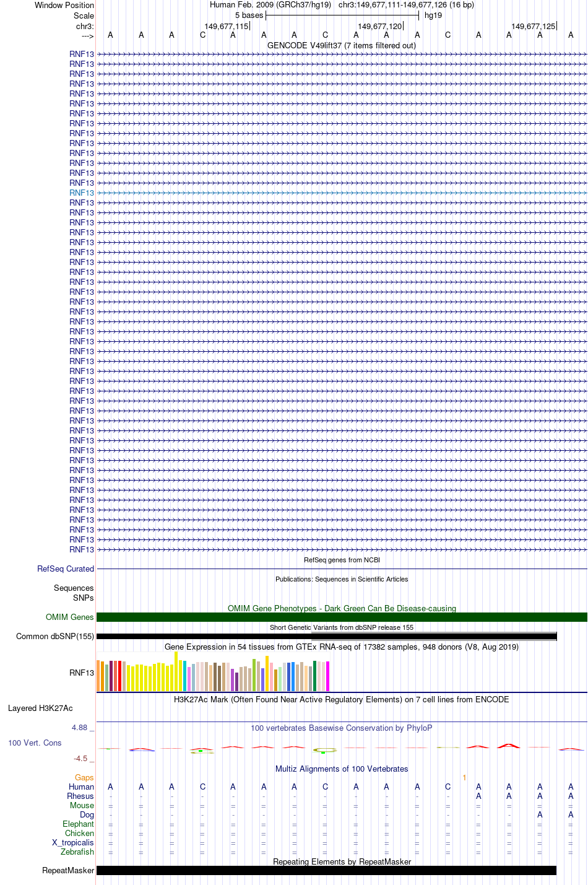Click the tallest yellow GTEx expression bar
588x885 pixels.
click(176, 671)
